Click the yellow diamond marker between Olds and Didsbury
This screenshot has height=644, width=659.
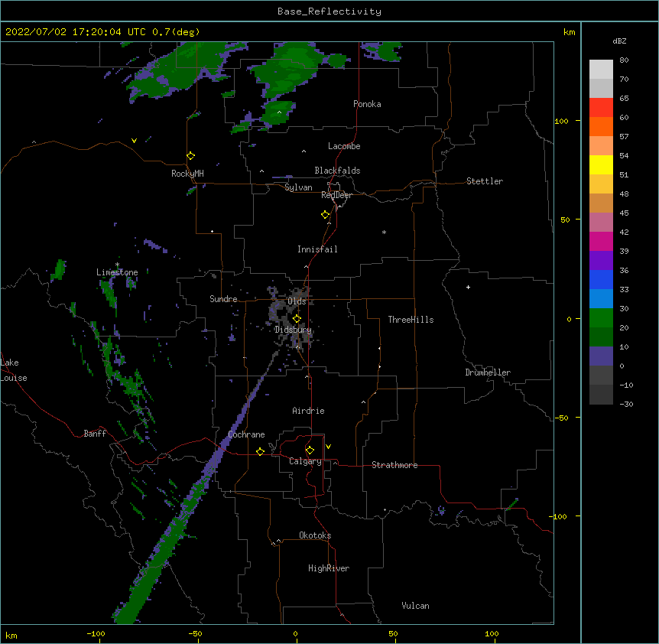coord(297,319)
